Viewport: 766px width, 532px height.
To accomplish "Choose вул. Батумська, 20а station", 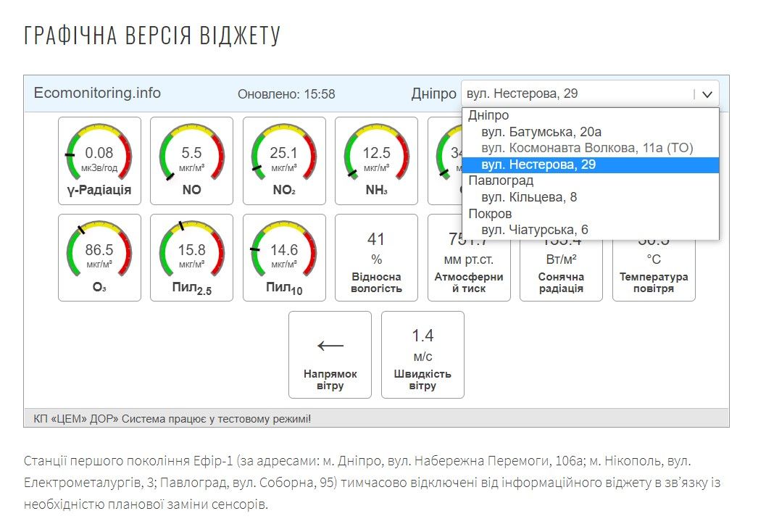I will (x=541, y=132).
